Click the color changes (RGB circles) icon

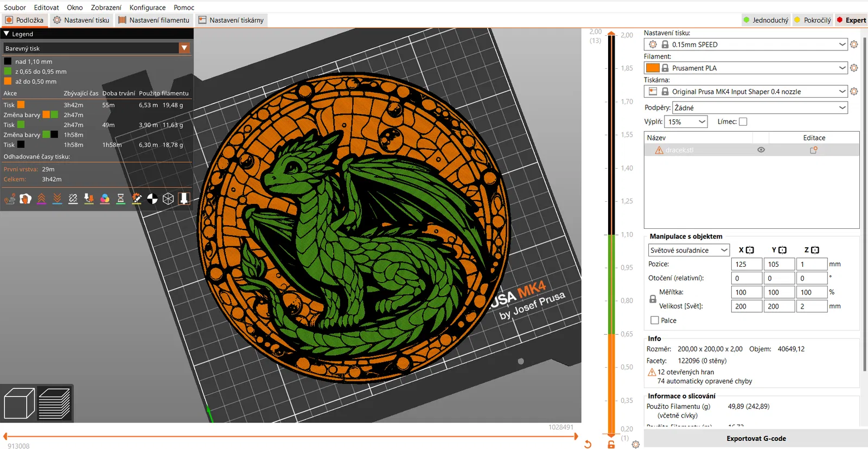click(x=105, y=199)
